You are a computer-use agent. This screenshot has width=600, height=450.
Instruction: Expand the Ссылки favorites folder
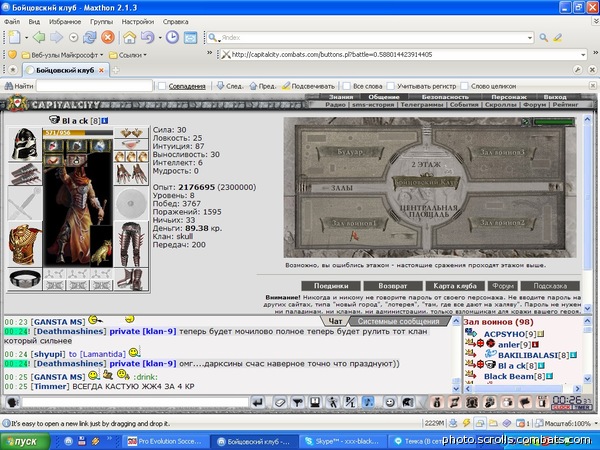pos(128,55)
